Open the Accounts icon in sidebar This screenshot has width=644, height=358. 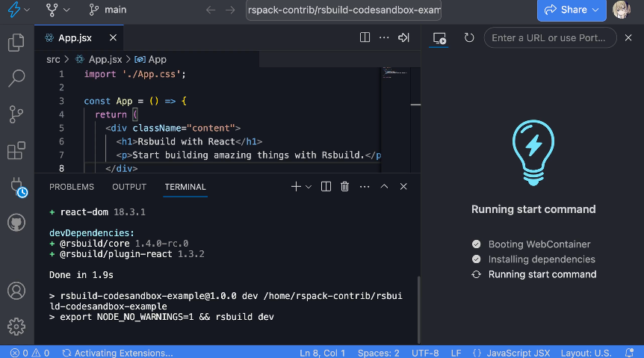16,291
